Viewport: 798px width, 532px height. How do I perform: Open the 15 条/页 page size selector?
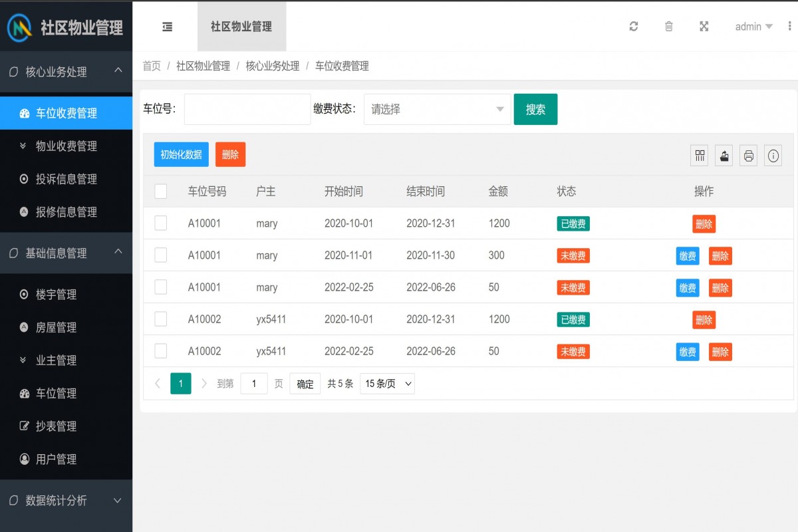click(387, 383)
